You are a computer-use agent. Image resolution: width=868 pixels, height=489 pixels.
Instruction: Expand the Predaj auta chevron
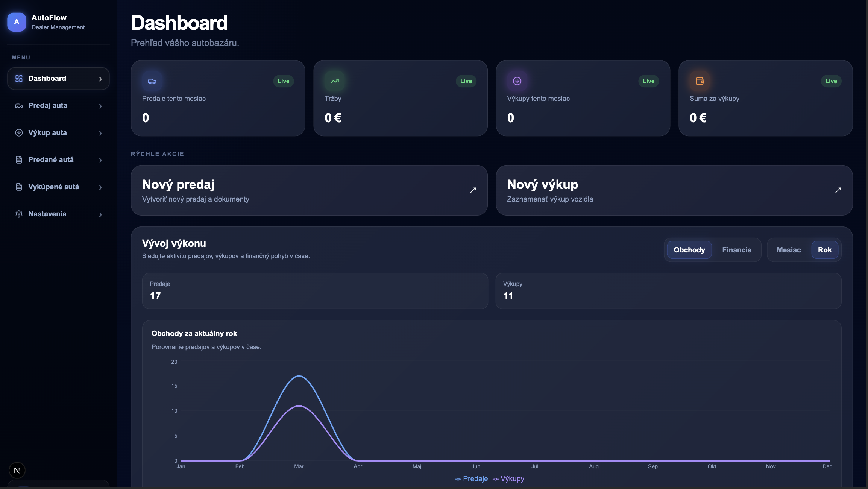pos(100,106)
